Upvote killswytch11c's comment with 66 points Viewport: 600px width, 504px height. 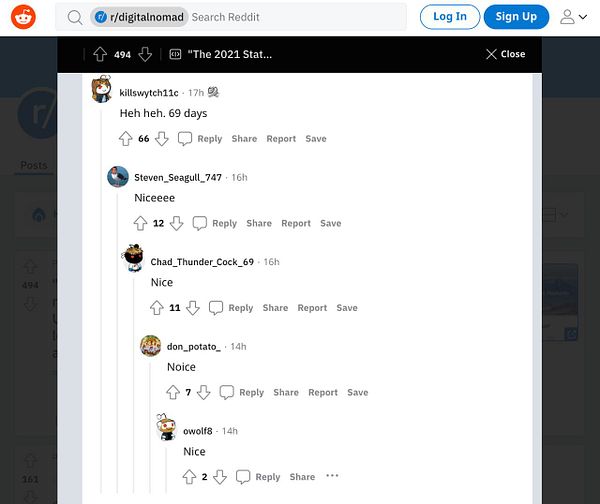[x=126, y=139]
